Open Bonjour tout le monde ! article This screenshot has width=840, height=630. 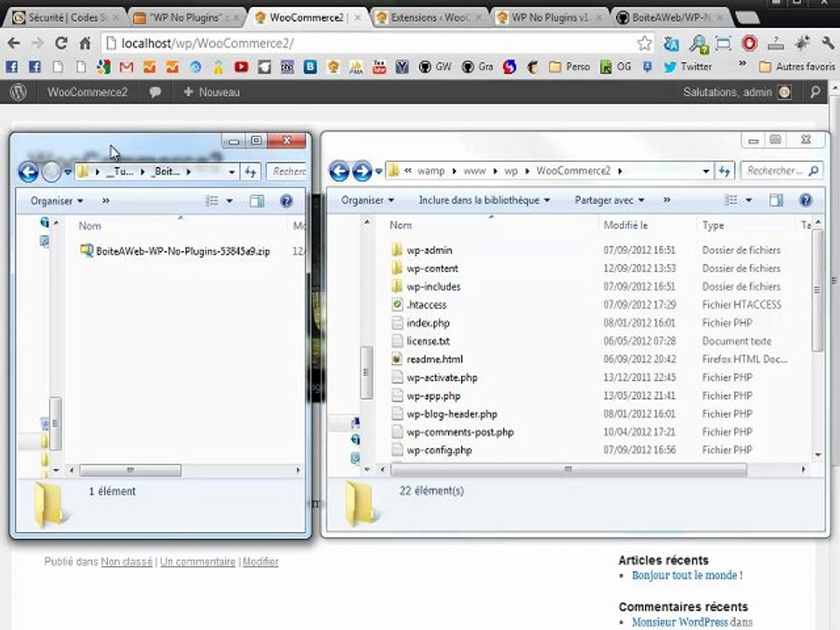coord(687,576)
